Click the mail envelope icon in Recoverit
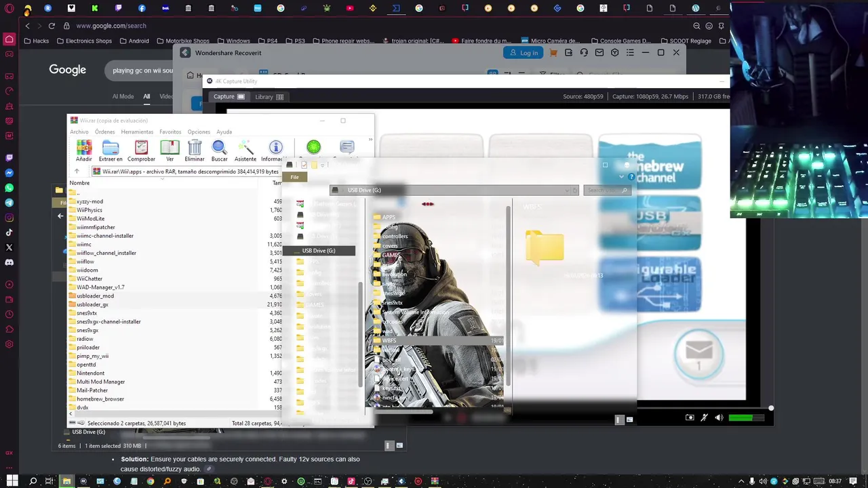868x488 pixels. point(599,53)
